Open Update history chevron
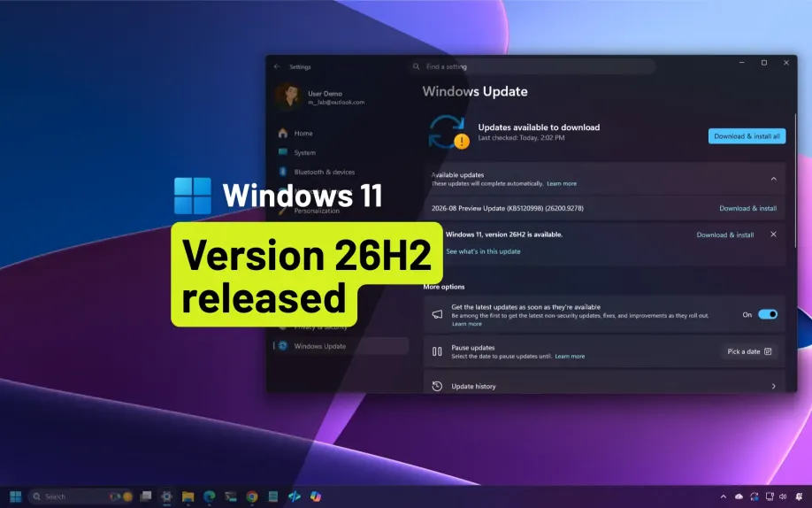The image size is (812, 508). click(x=774, y=386)
